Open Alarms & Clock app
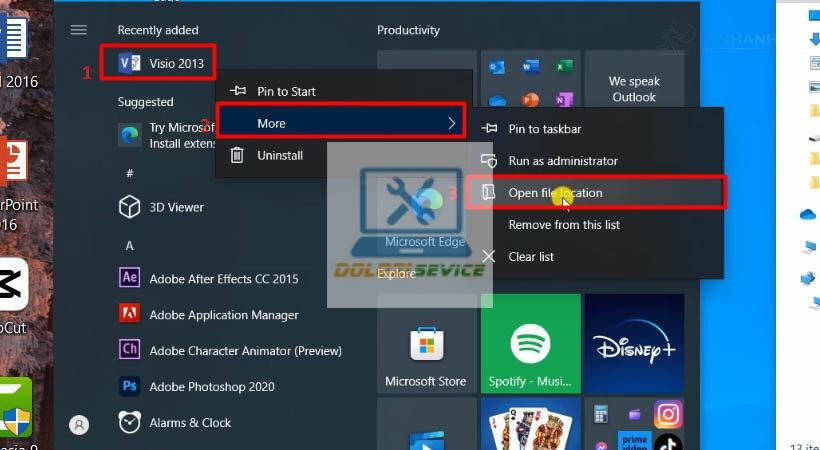The image size is (820, 450). click(x=189, y=423)
